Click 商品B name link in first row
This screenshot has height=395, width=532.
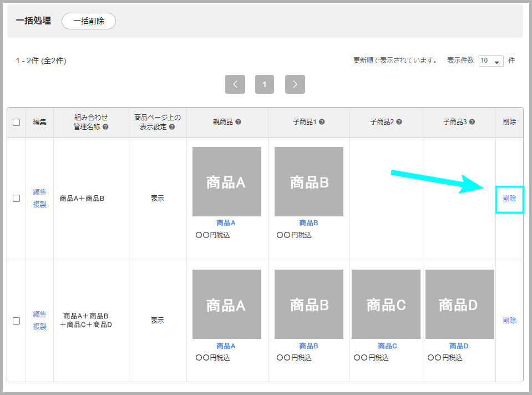click(x=308, y=223)
